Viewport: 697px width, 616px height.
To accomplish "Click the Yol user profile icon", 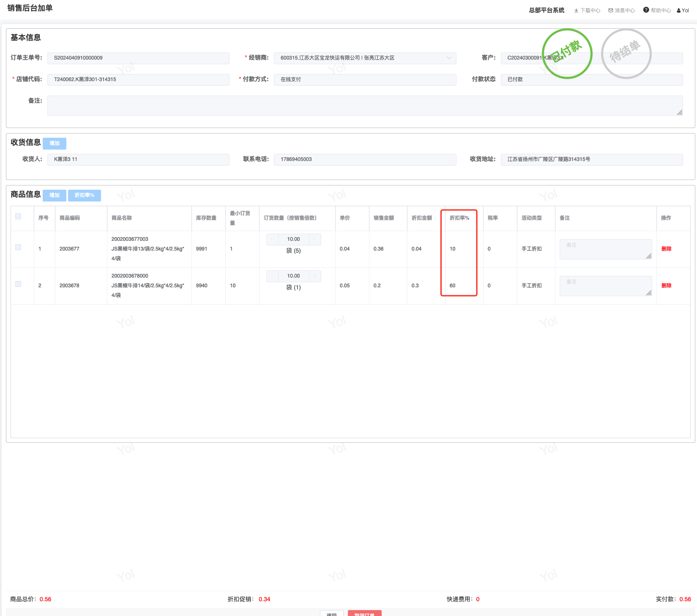I will click(x=679, y=11).
